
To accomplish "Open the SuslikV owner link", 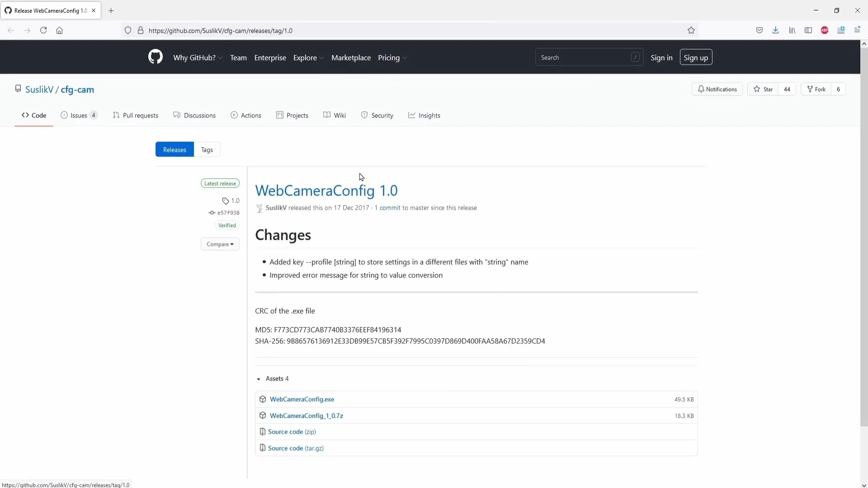I will (39, 89).
